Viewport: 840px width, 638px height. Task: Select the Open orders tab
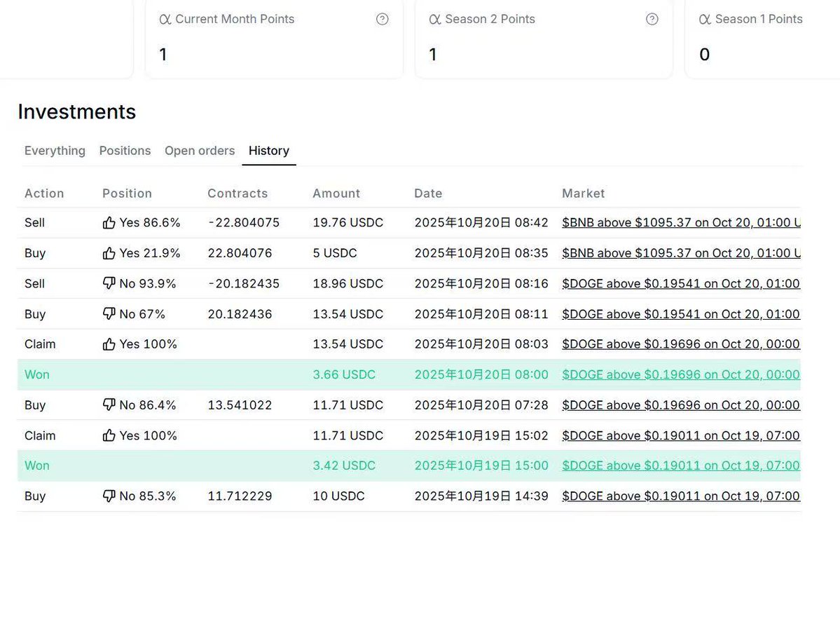200,151
